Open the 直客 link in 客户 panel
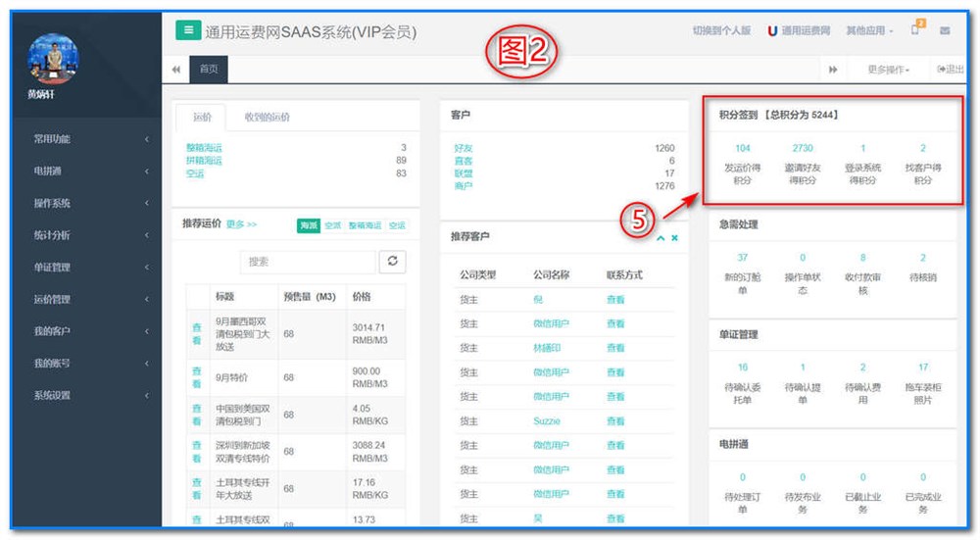This screenshot has height=540, width=980. (464, 161)
